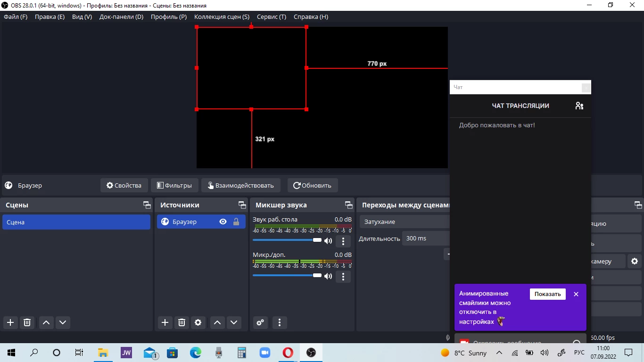Open the Файл (F) menu
The image size is (644, 362).
click(x=16, y=16)
